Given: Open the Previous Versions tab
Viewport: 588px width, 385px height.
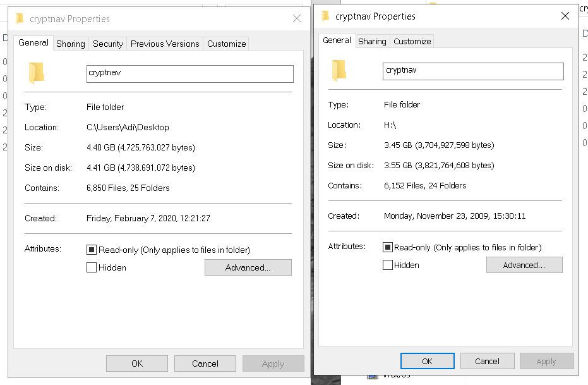Looking at the screenshot, I should 165,44.
